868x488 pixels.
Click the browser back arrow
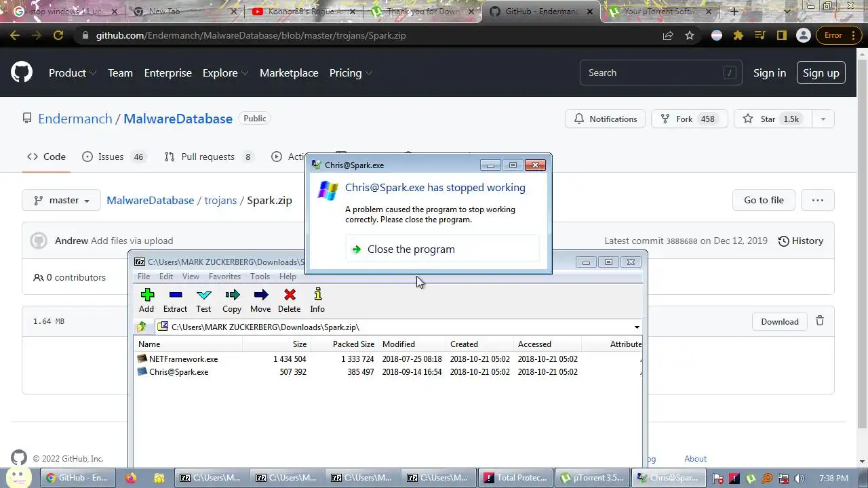tap(15, 35)
